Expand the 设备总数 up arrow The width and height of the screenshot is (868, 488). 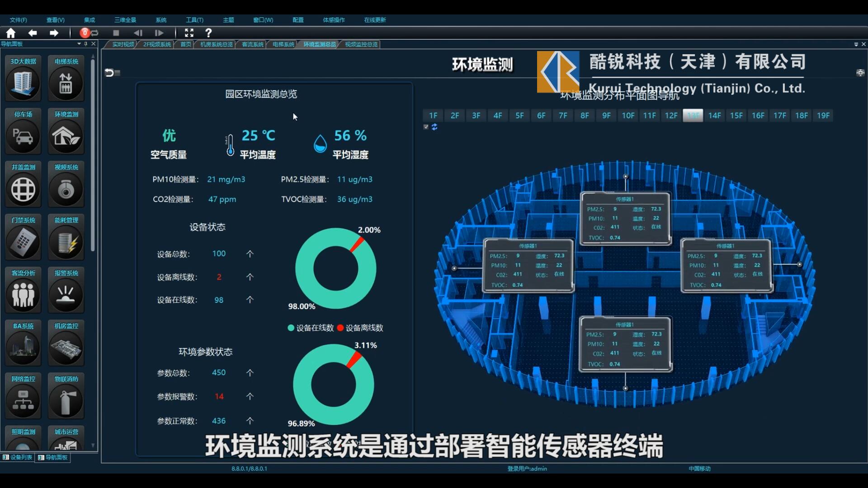click(250, 254)
